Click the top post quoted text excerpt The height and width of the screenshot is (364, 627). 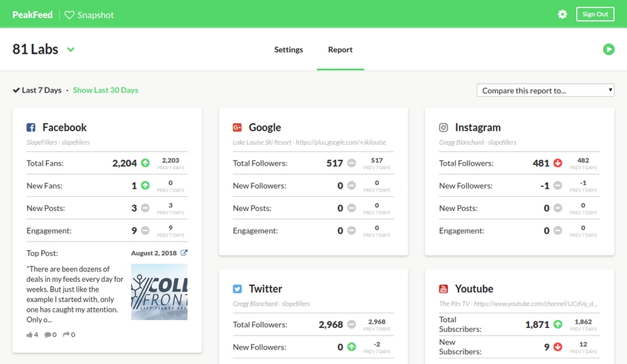click(x=75, y=294)
